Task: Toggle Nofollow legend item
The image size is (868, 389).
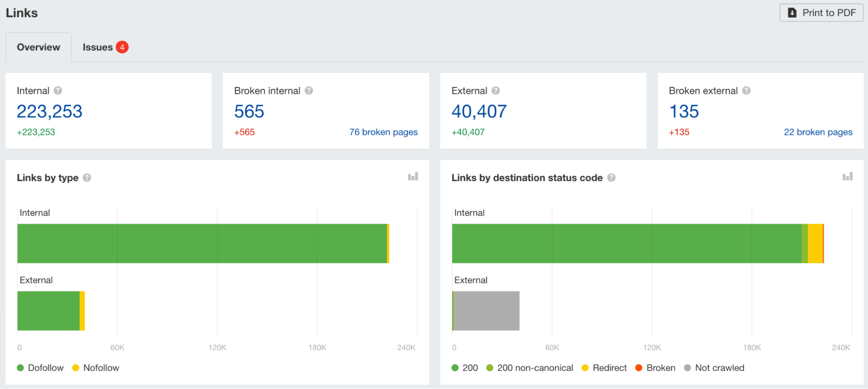Action: coord(96,368)
